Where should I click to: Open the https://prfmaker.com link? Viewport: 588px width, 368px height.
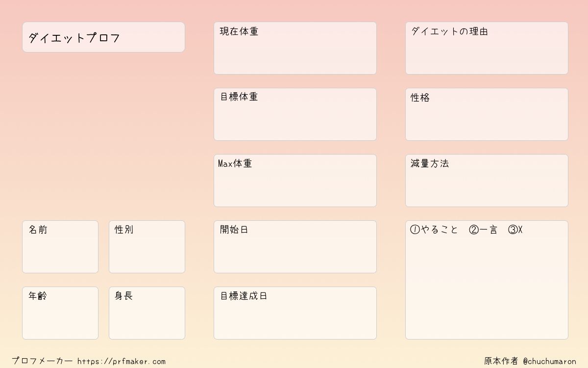(x=122, y=361)
